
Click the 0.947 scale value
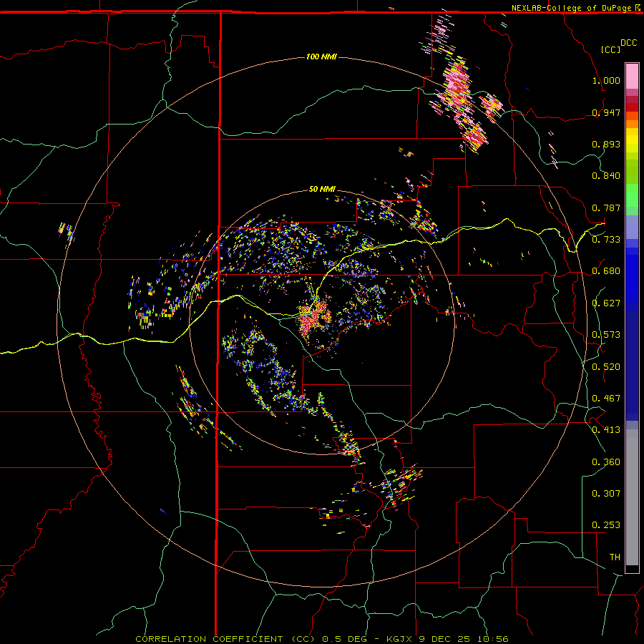coord(606,112)
